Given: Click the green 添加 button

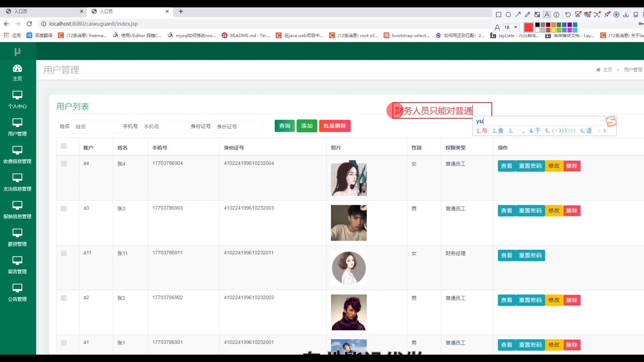Looking at the screenshot, I should (x=307, y=126).
